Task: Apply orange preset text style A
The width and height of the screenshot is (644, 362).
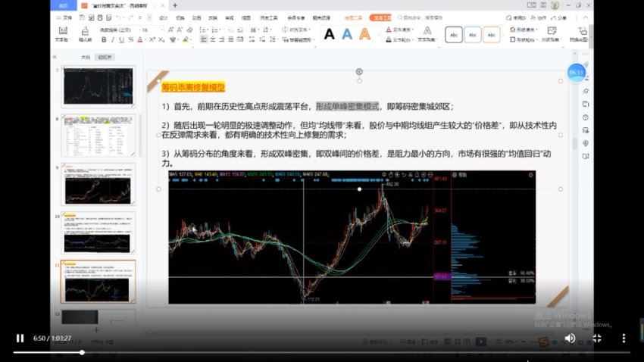Action: pos(364,34)
